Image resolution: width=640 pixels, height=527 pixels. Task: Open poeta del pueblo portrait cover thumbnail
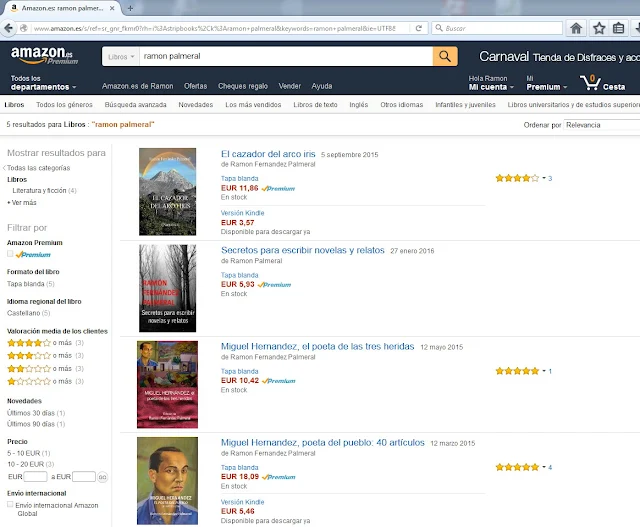point(167,481)
